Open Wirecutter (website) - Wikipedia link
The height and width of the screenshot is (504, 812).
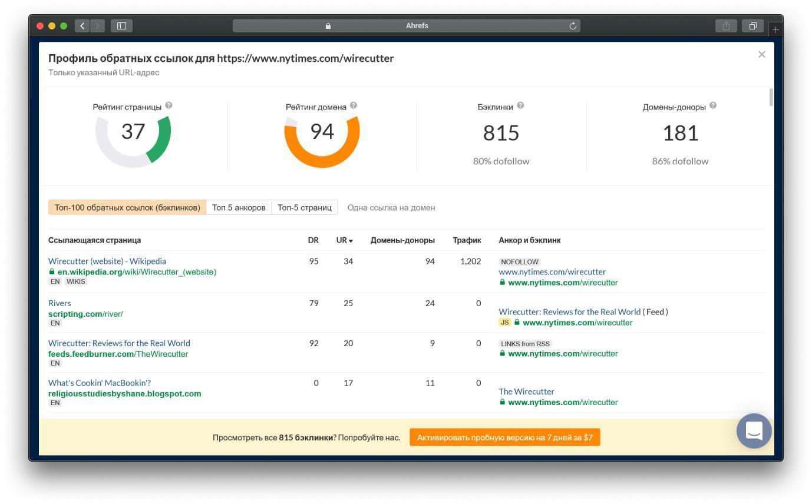tap(107, 261)
